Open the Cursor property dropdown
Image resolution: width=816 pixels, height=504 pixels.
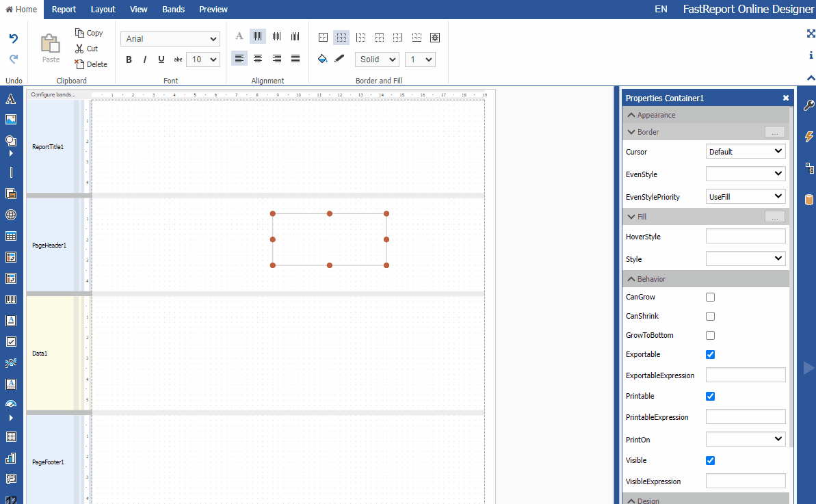point(746,152)
